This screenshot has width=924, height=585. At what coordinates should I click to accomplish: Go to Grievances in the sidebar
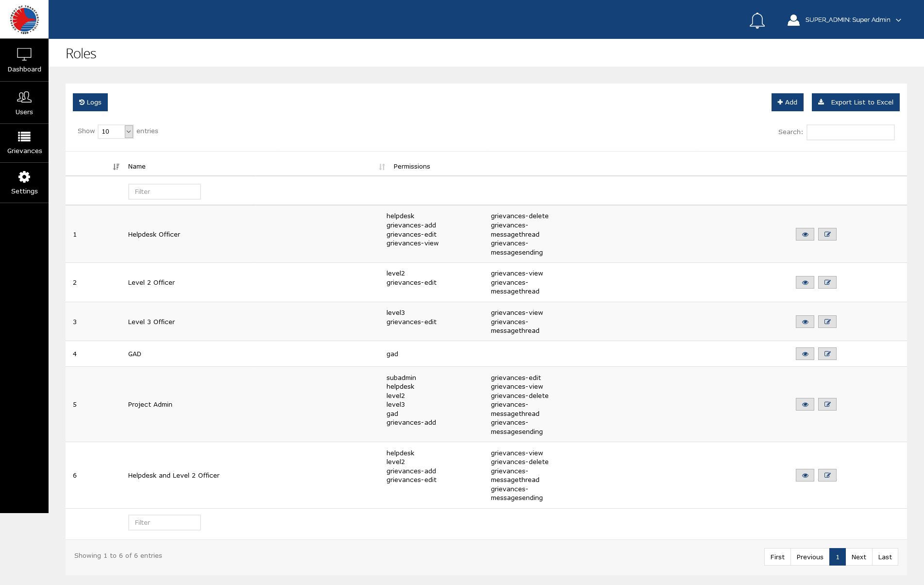coord(24,143)
